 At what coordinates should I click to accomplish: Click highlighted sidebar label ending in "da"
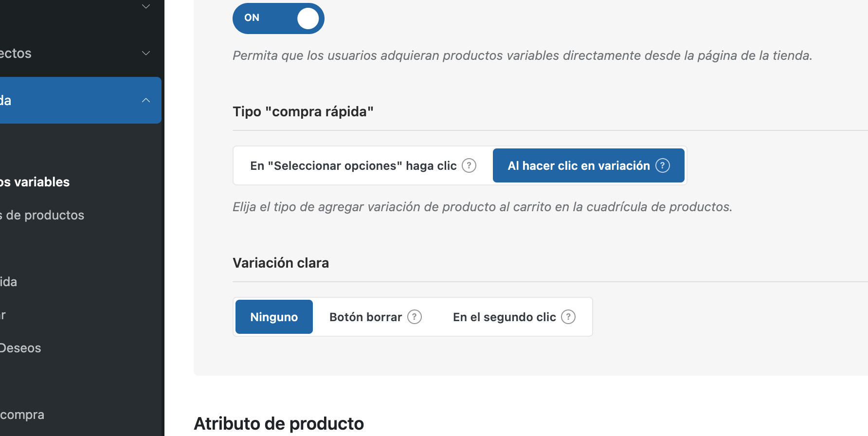(x=6, y=100)
